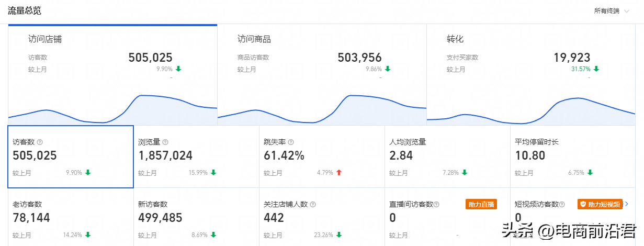Click the help icon next to 跳失率
The width and height of the screenshot is (644, 246).
pos(291,142)
